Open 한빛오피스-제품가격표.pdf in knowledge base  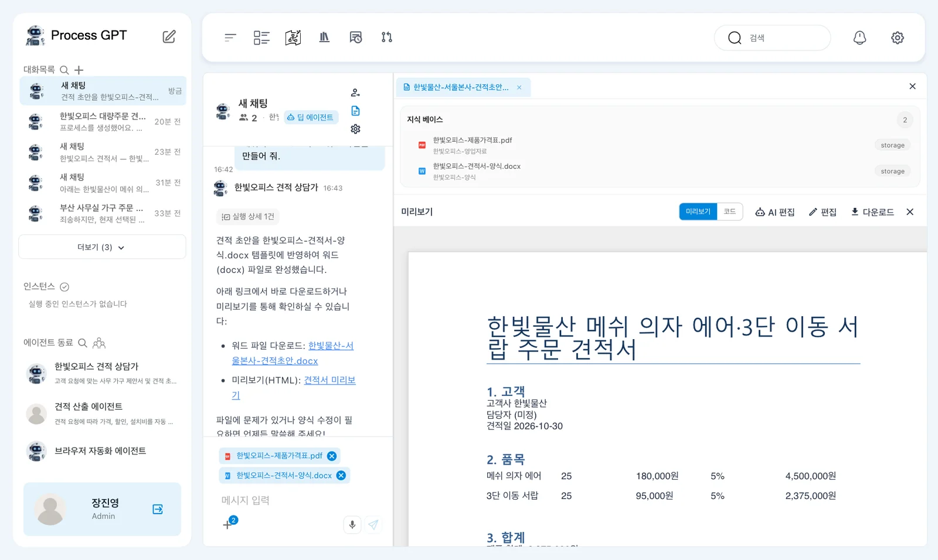pyautogui.click(x=660, y=145)
